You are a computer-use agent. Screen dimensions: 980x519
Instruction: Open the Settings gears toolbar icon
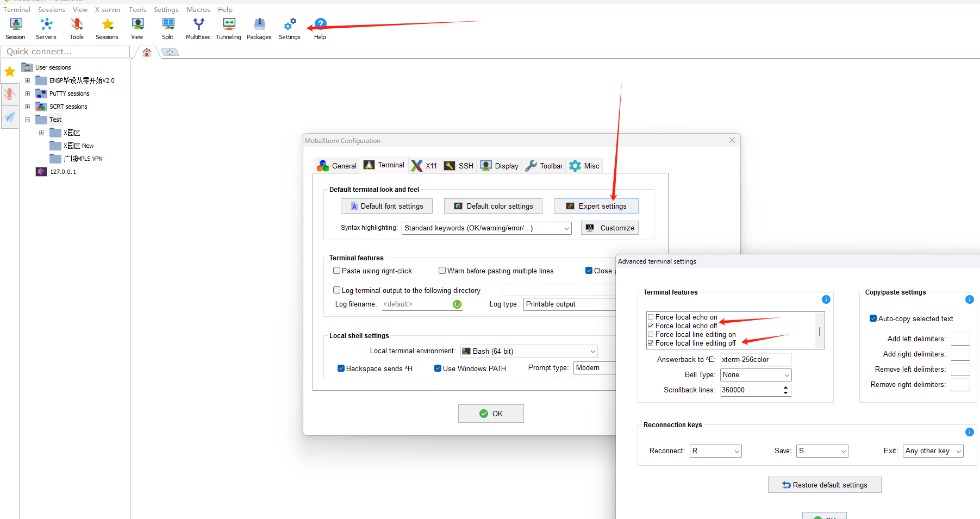coord(290,29)
